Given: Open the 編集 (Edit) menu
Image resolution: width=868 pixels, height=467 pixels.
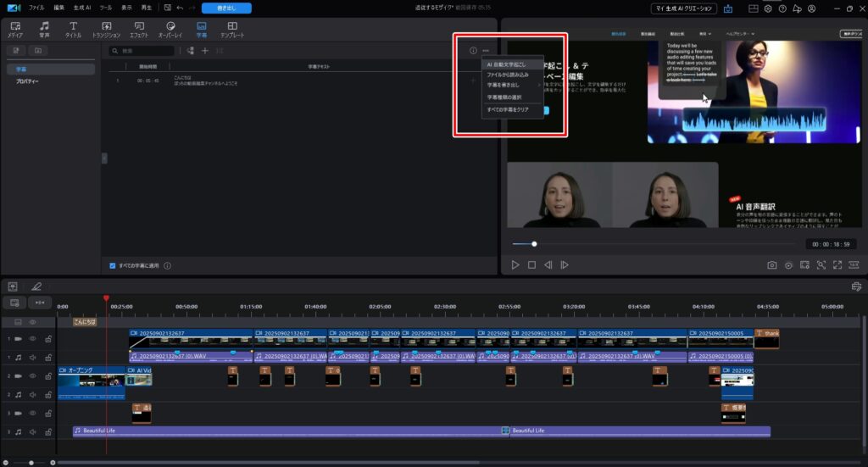Looking at the screenshot, I should click(58, 8).
